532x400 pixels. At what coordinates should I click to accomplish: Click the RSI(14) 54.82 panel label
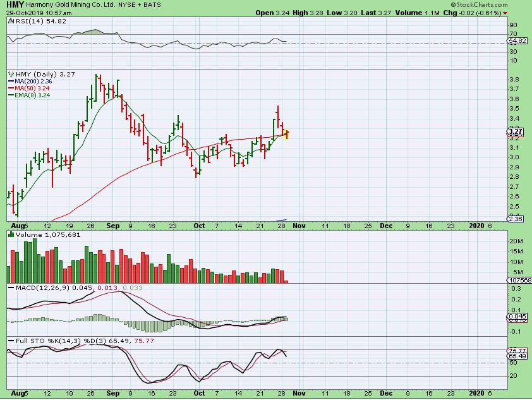[41, 21]
